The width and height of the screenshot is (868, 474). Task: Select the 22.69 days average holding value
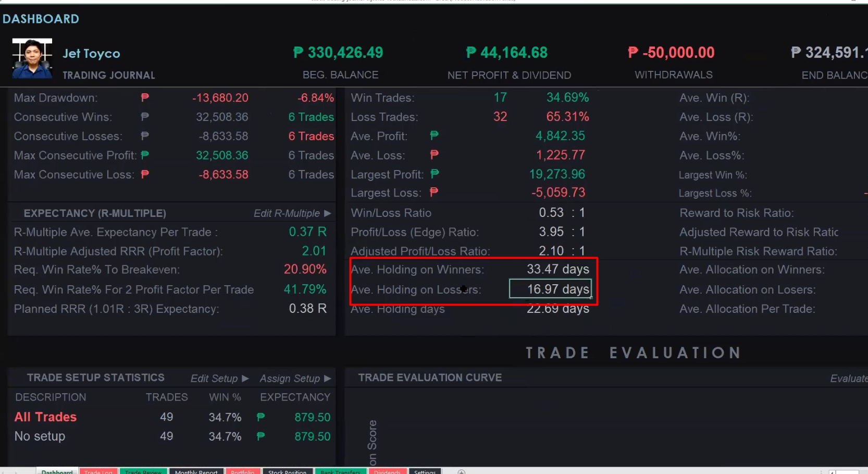click(557, 309)
